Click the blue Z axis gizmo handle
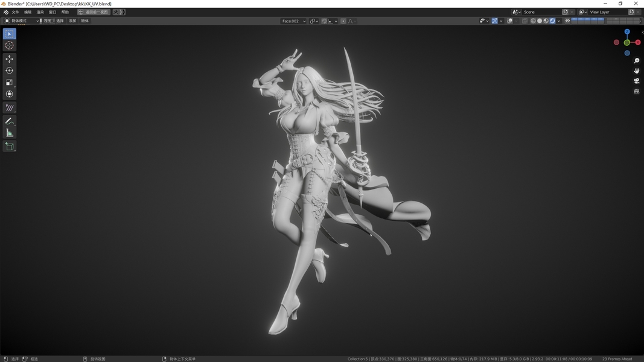Image resolution: width=644 pixels, height=362 pixels. pos(627,31)
